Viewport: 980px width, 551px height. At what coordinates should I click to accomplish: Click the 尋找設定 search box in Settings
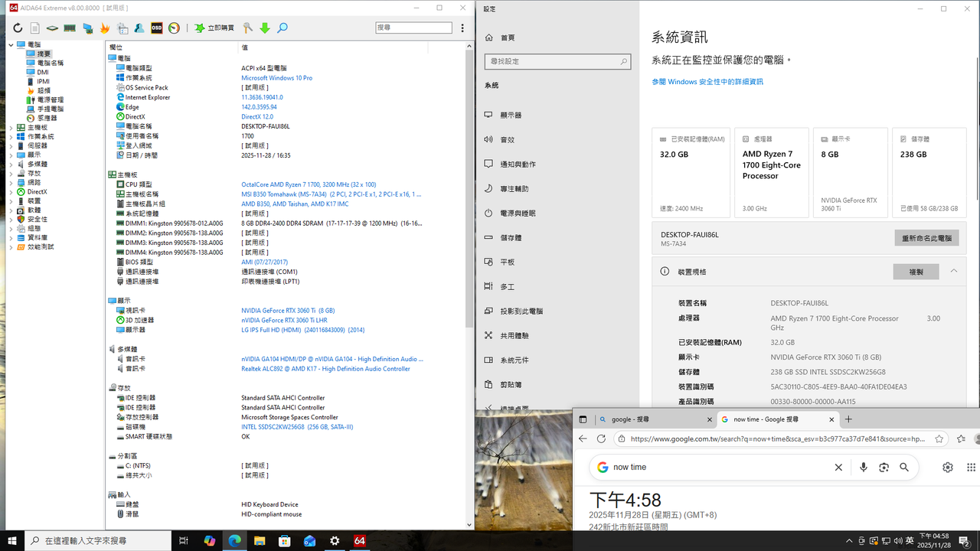point(557,61)
